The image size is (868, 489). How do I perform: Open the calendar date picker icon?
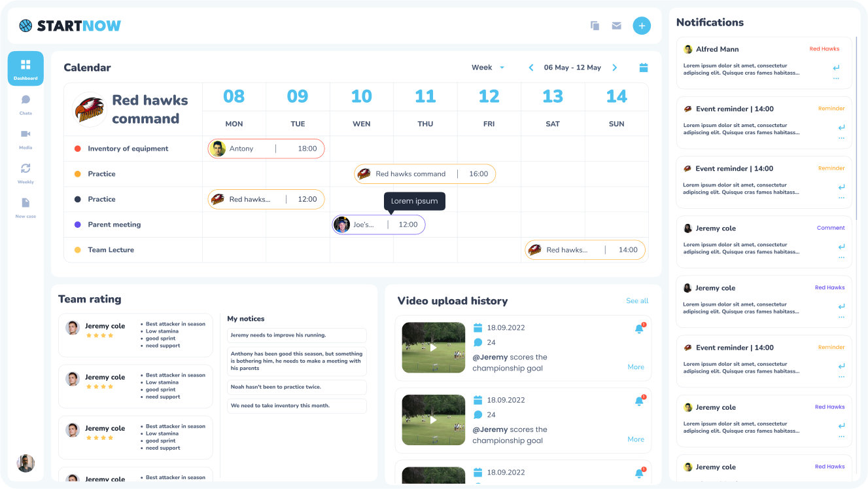pyautogui.click(x=643, y=67)
